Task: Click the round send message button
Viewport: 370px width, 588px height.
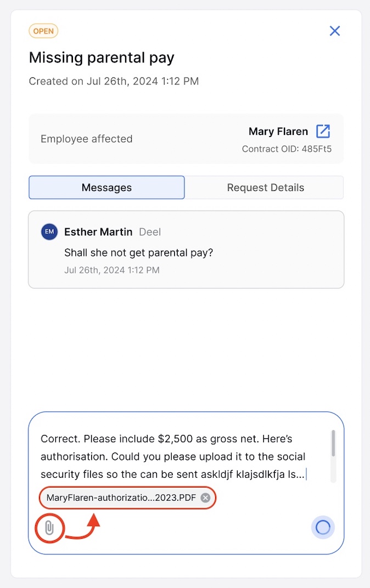Action: coord(323,527)
